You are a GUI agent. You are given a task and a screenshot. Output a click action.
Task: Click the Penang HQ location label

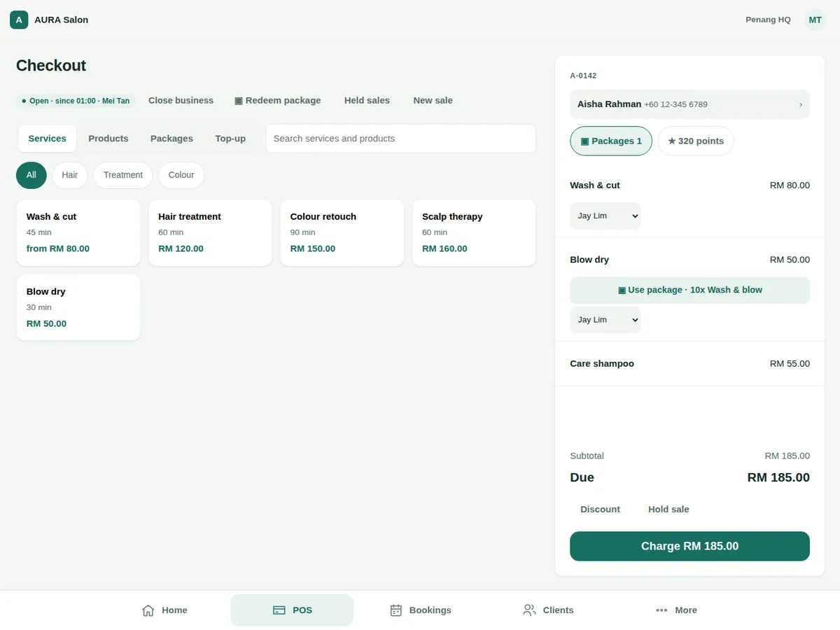768,20
